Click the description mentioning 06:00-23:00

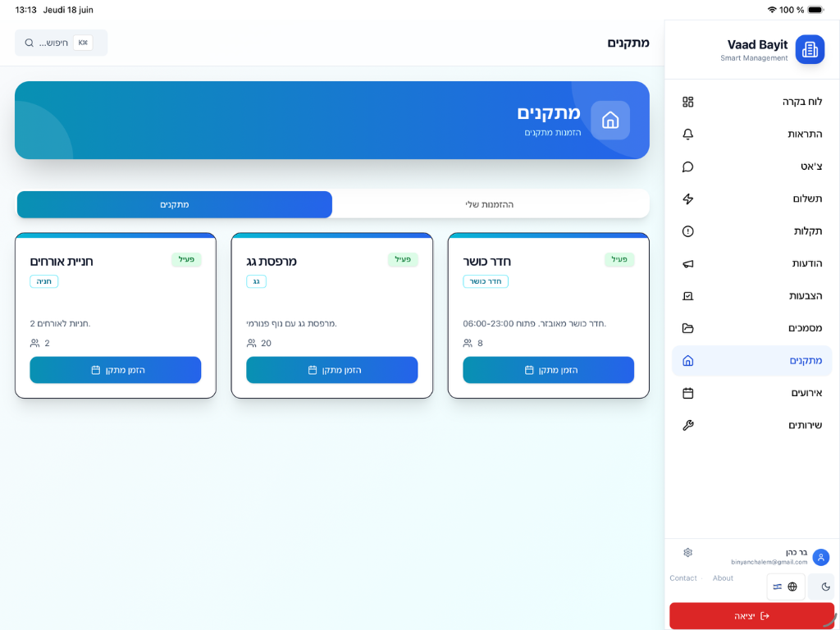[535, 323]
